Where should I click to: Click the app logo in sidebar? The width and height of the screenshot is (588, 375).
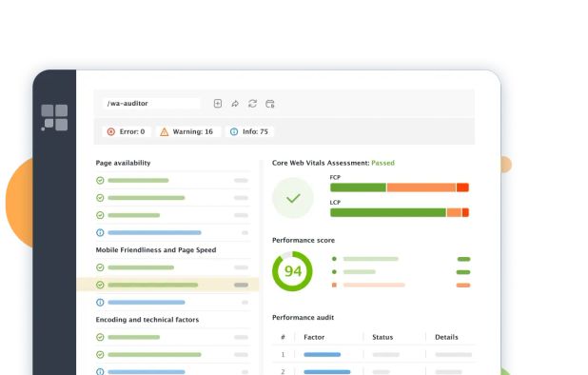pyautogui.click(x=54, y=117)
